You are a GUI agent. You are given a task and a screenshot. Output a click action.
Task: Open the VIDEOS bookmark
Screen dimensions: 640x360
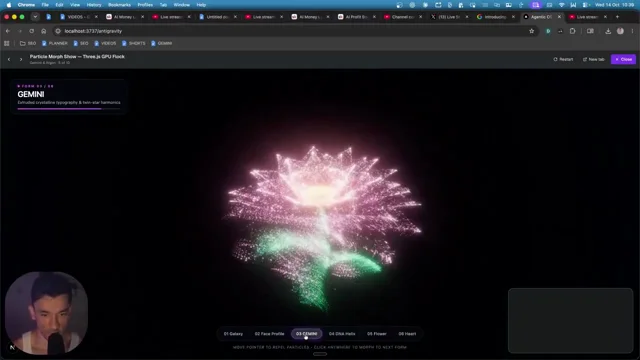coord(105,43)
